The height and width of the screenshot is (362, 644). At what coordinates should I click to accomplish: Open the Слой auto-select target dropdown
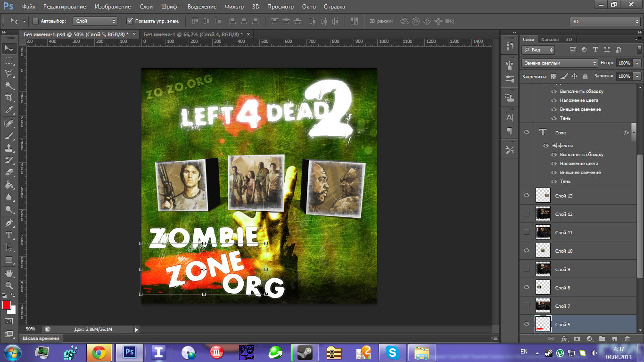click(x=96, y=21)
